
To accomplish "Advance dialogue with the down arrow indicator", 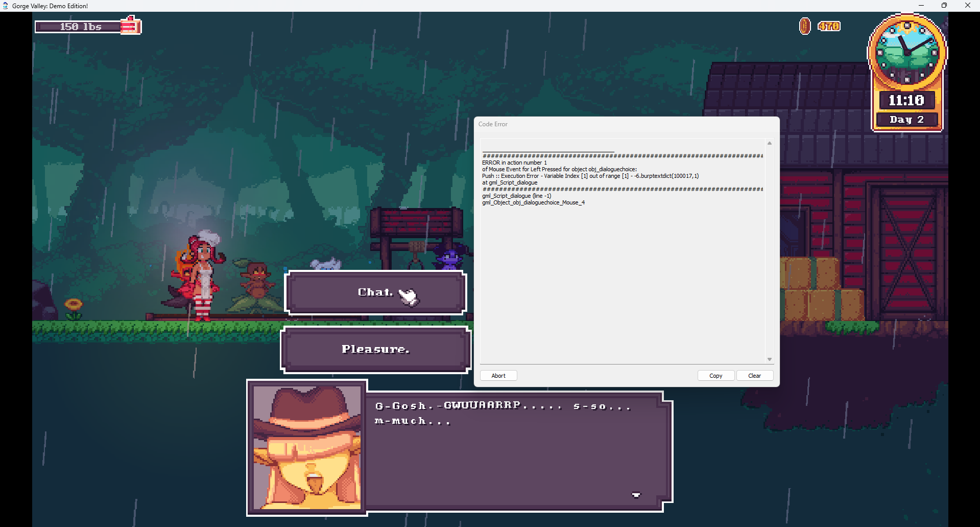I will point(636,495).
